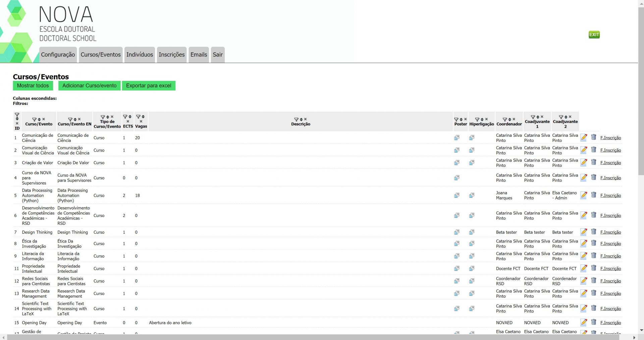Screen dimensions: 644x340
Task: Sort the table by the Vagas column arrows
Action: coord(143,117)
